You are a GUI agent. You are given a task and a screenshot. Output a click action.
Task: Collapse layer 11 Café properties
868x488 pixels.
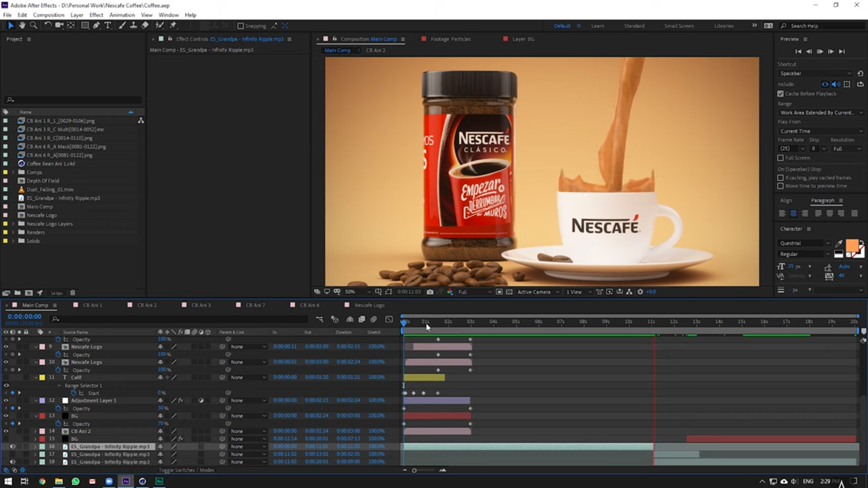[35, 378]
